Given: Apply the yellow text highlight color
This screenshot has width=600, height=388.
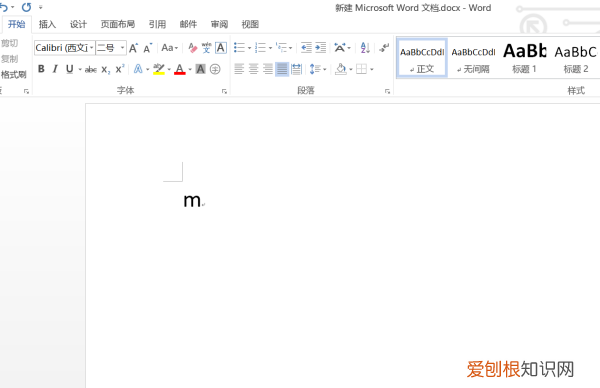Looking at the screenshot, I should [x=159, y=69].
